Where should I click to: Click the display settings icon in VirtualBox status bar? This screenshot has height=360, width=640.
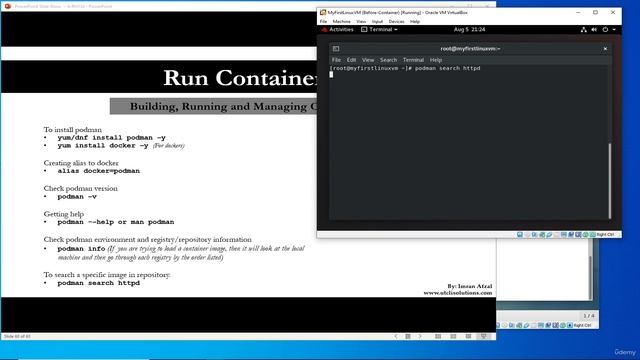point(564,235)
